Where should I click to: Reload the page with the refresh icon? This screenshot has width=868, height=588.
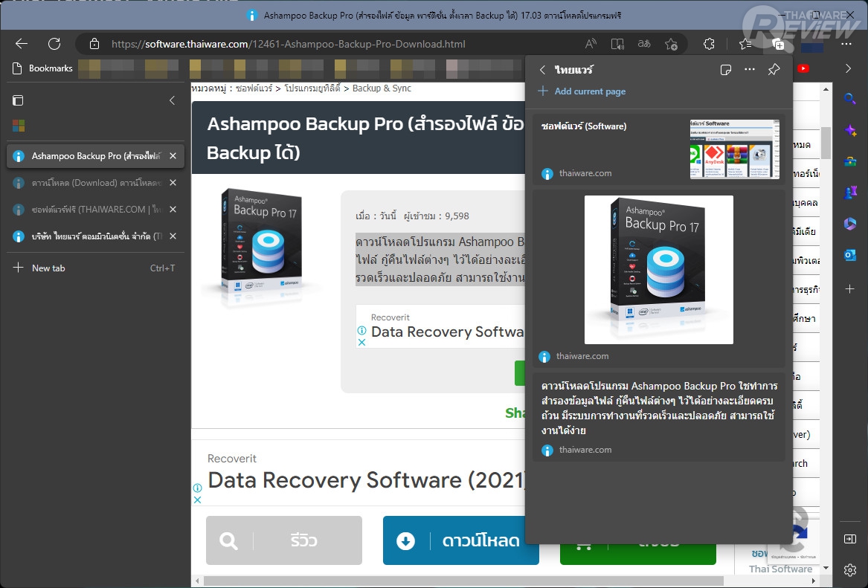(54, 44)
